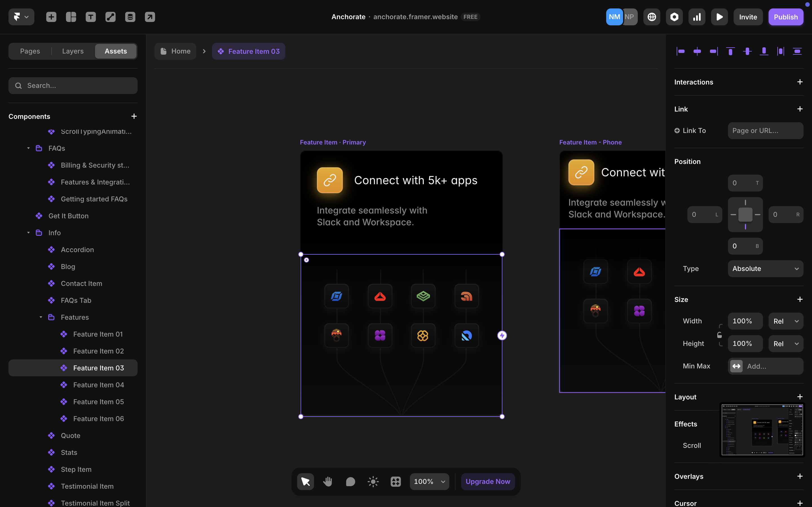Screen dimensions: 812x507
Task: Click the Link To URL field
Action: 765,131
